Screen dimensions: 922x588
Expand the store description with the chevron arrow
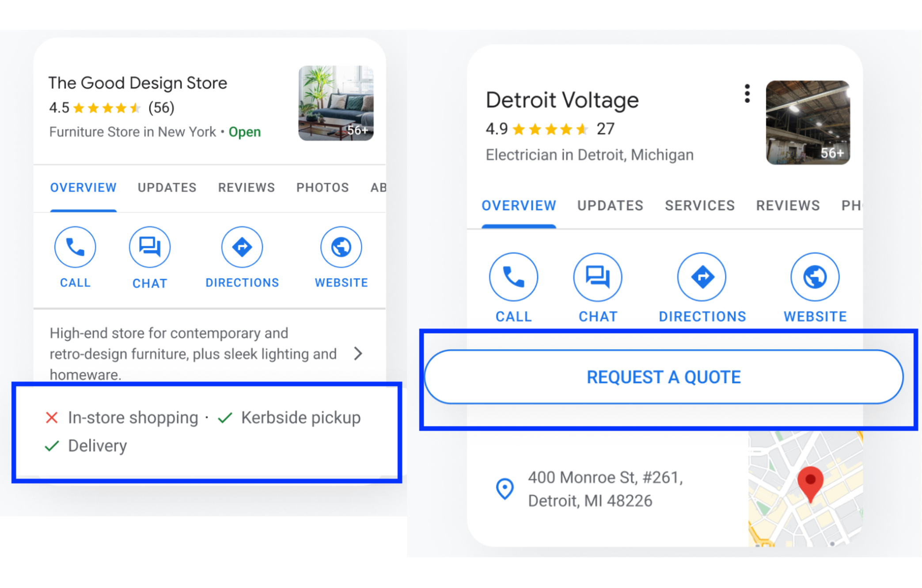tap(358, 353)
